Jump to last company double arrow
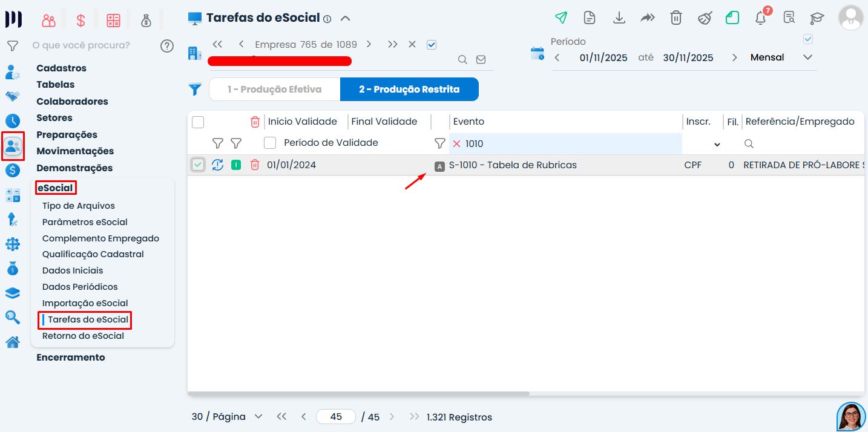868x432 pixels. pos(393,44)
